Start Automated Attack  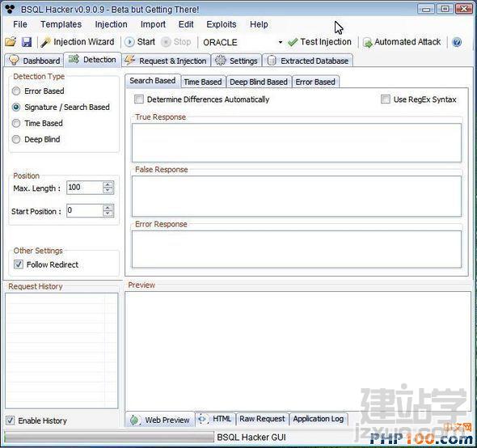[402, 42]
